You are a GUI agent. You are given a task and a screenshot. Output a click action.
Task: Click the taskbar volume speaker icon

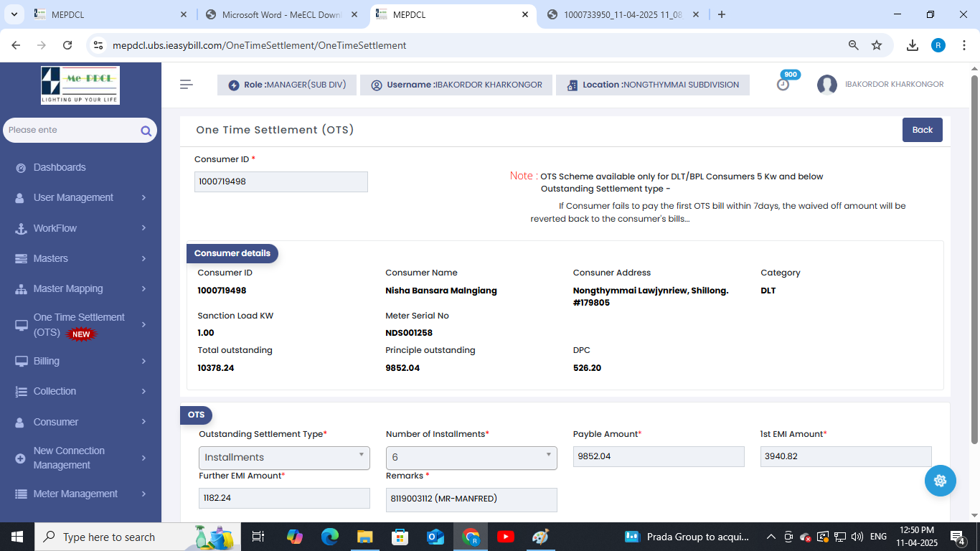coord(857,537)
